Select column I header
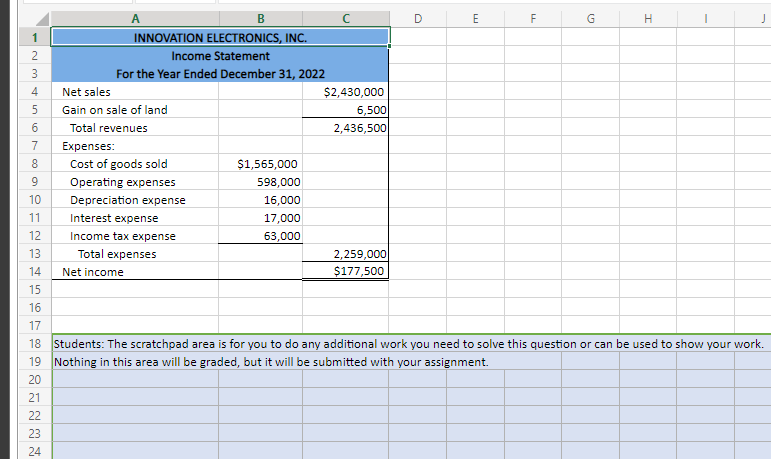Screen dimensions: 771x459 coord(706,19)
